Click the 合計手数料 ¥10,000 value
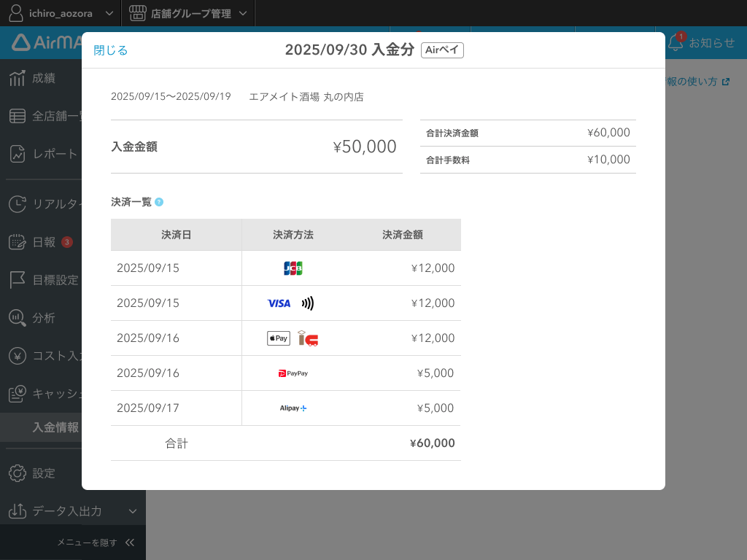The width and height of the screenshot is (747, 560). [608, 160]
